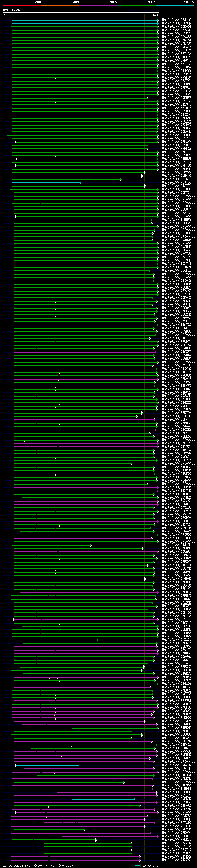Click the UniRef100_B4FKH2 label
This screenshot has width=197, height=868.
point(177,728)
